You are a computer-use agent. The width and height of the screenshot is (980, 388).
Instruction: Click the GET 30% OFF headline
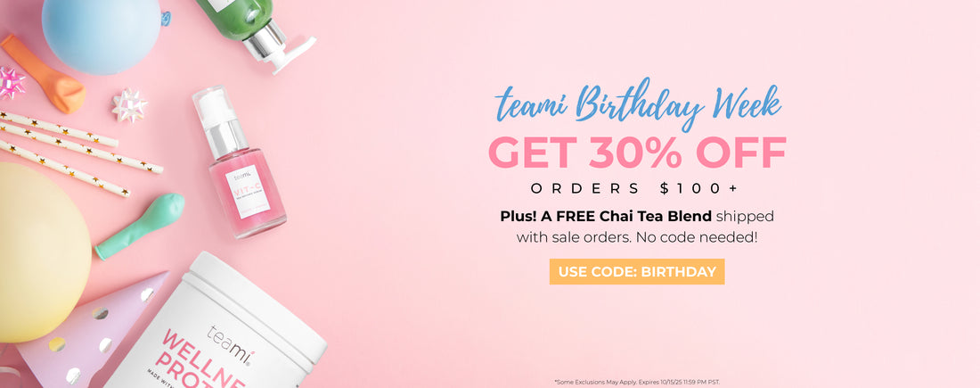click(x=637, y=152)
